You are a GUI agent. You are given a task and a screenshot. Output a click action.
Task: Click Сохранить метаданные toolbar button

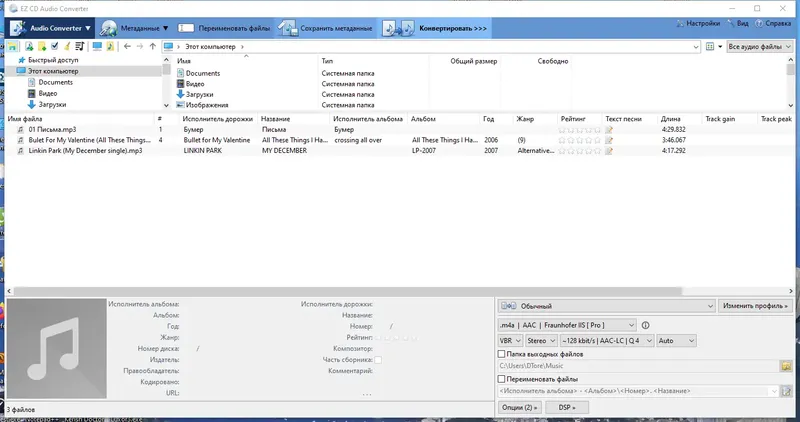tap(326, 28)
